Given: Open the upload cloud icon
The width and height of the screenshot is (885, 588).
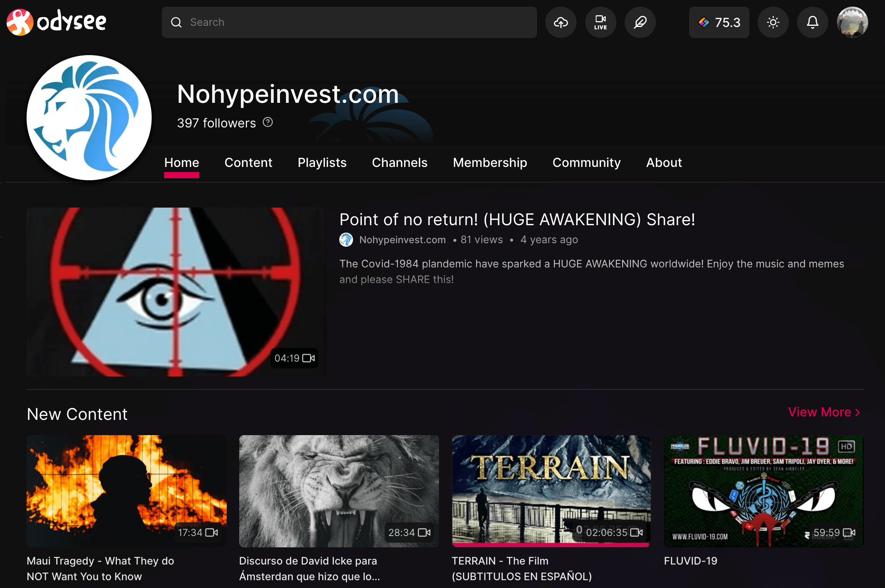Looking at the screenshot, I should tap(561, 22).
